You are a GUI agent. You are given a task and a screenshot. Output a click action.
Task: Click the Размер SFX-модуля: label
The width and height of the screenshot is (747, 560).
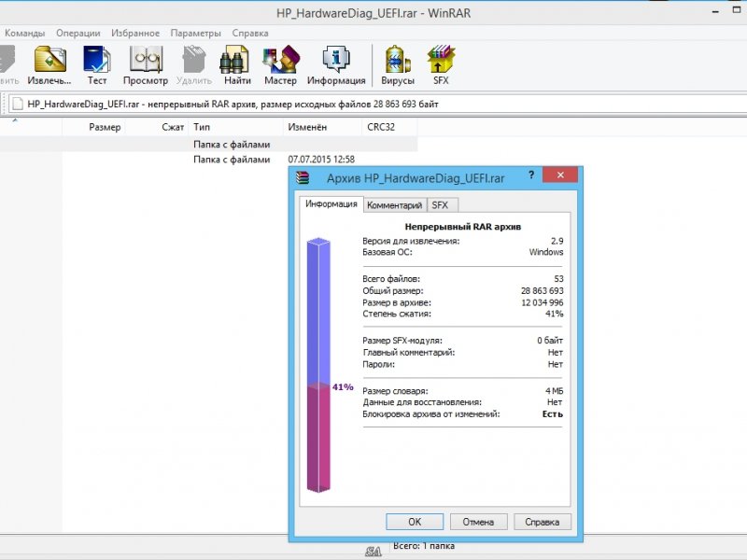tap(402, 341)
